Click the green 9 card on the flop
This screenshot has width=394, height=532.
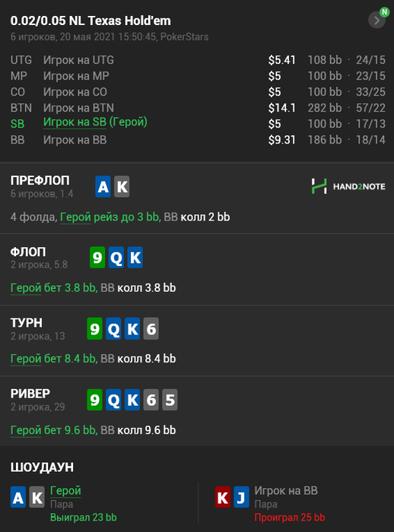97,258
